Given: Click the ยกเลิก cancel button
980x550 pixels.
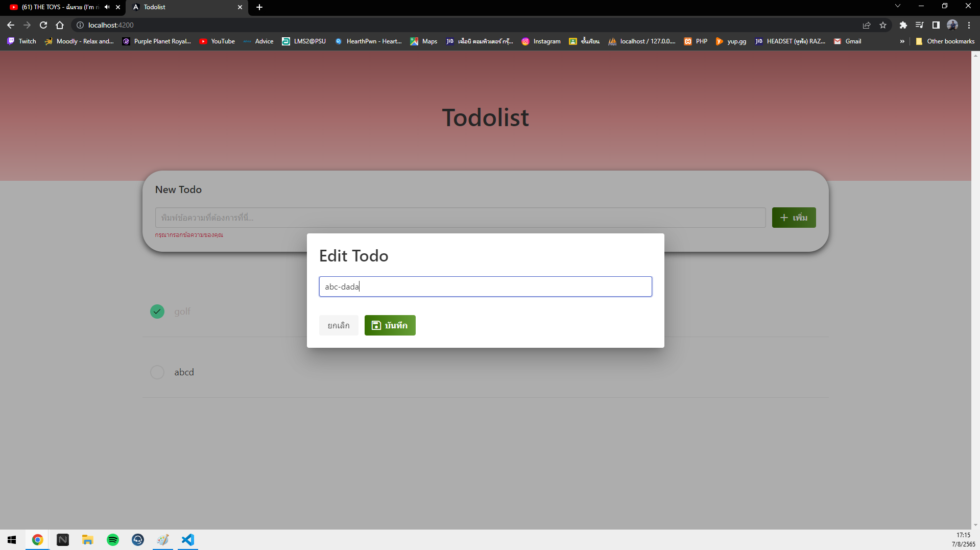Looking at the screenshot, I should pos(339,325).
